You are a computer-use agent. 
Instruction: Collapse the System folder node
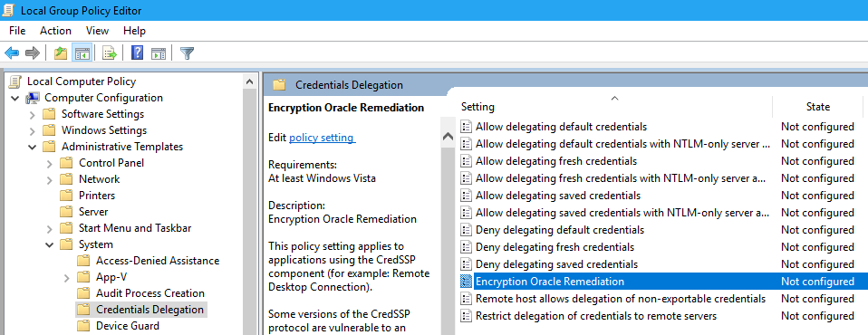click(x=50, y=244)
